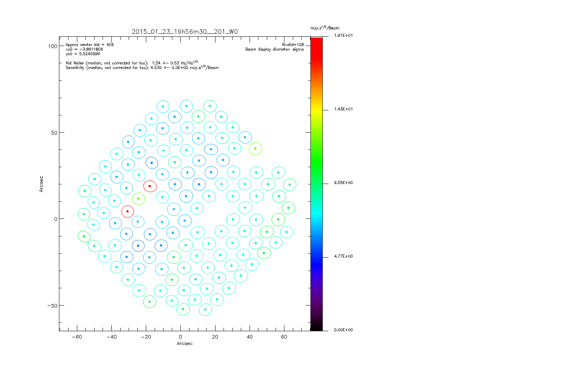Click the 1.91E+01 color bar maximum label
Image resolution: width=588 pixels, height=368 pixels.
[343, 36]
